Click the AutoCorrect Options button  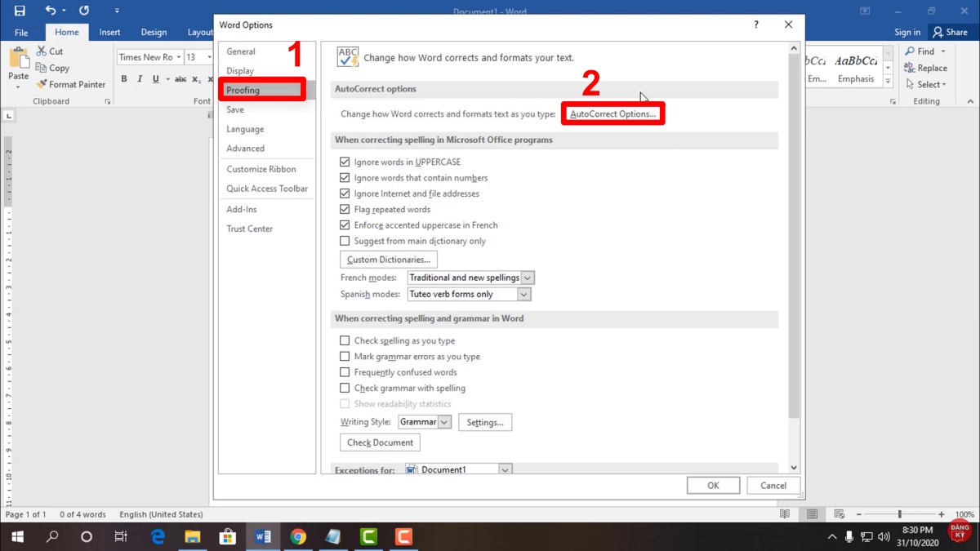pos(612,114)
